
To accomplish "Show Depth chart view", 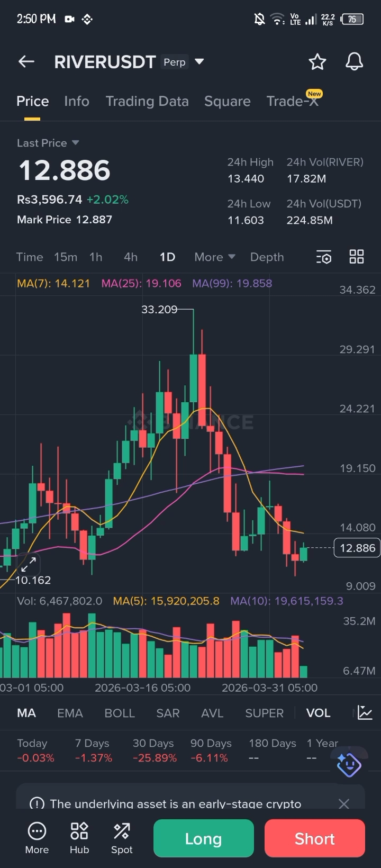I will tap(267, 257).
